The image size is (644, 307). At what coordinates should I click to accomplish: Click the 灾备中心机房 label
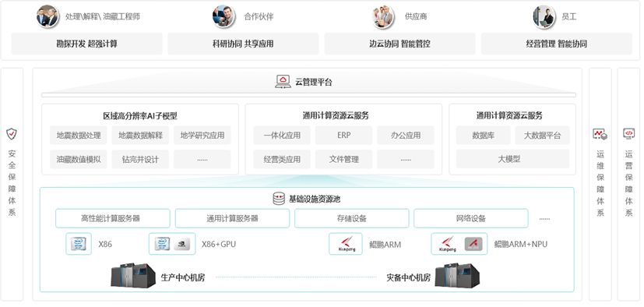(x=408, y=278)
